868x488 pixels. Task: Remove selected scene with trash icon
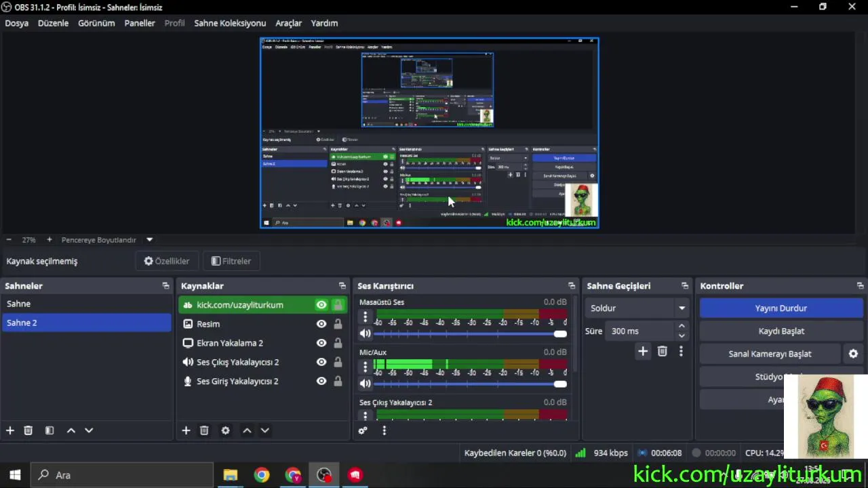tap(28, 430)
